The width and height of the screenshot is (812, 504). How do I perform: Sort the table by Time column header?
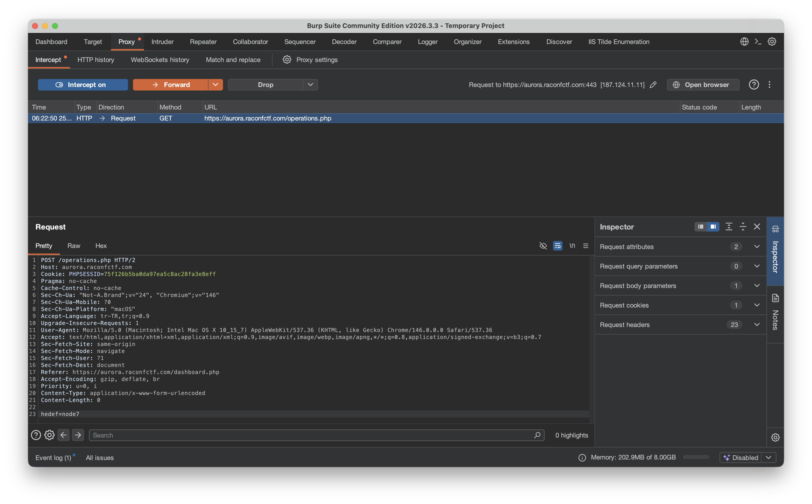[52, 107]
